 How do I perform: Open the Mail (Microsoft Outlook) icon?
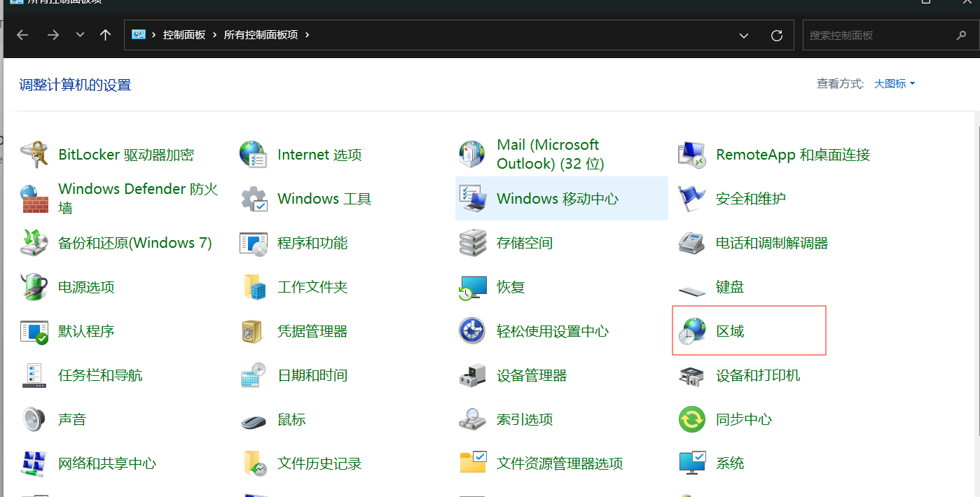pyautogui.click(x=472, y=155)
